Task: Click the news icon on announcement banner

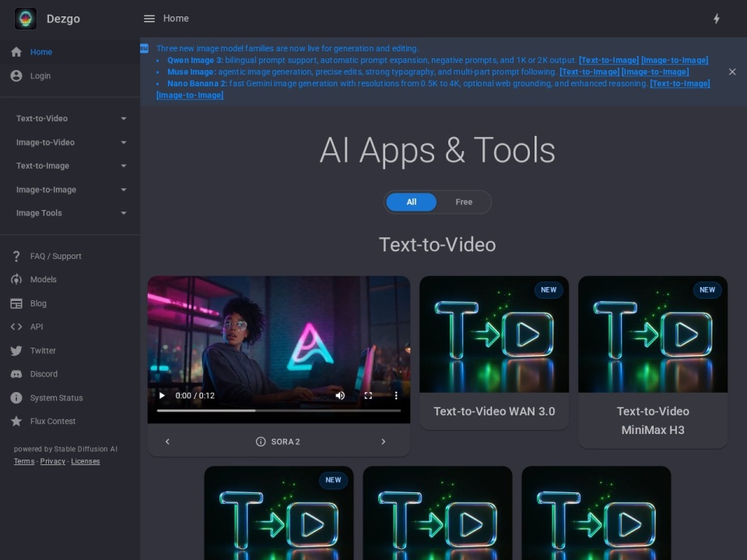Action: tap(145, 48)
